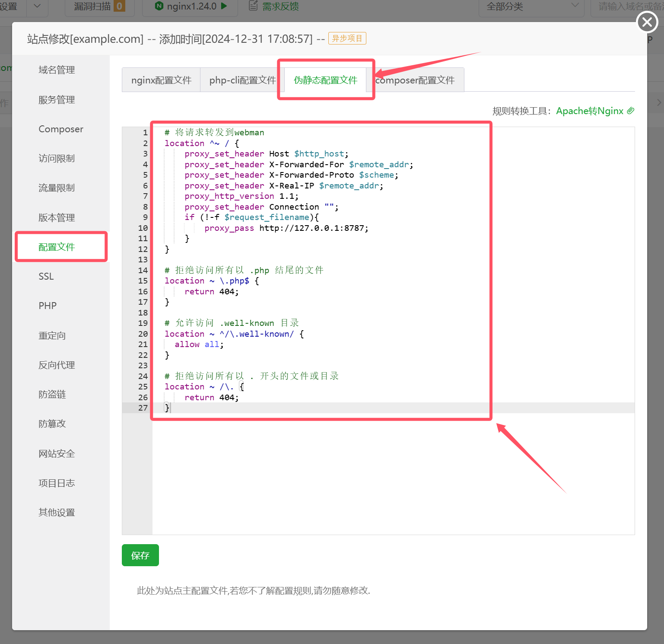Screen dimensions: 664x644
Task: Open 域名管理 in the sidebar
Action: [x=57, y=70]
